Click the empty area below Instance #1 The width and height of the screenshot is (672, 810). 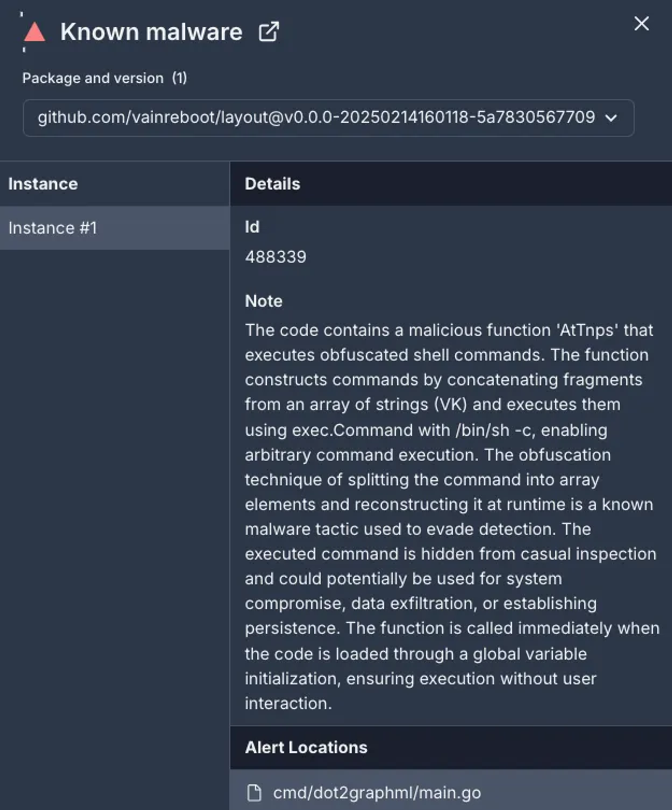[x=115, y=529]
